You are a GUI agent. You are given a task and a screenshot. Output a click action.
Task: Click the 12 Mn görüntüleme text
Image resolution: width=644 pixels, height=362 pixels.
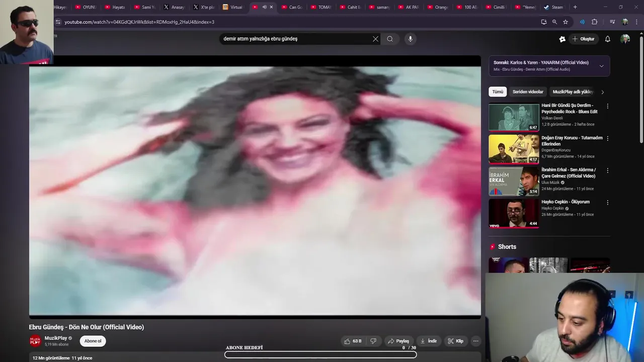click(51, 358)
